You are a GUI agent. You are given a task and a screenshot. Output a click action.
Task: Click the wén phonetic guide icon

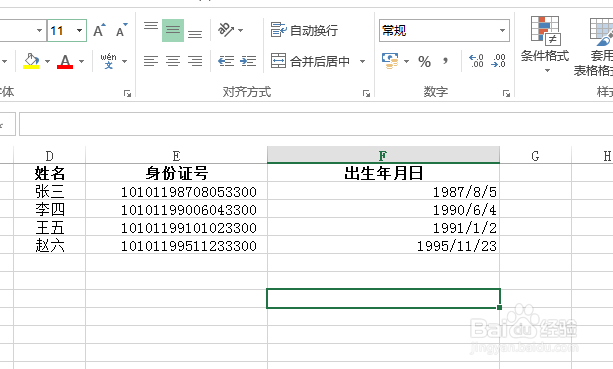pos(108,61)
